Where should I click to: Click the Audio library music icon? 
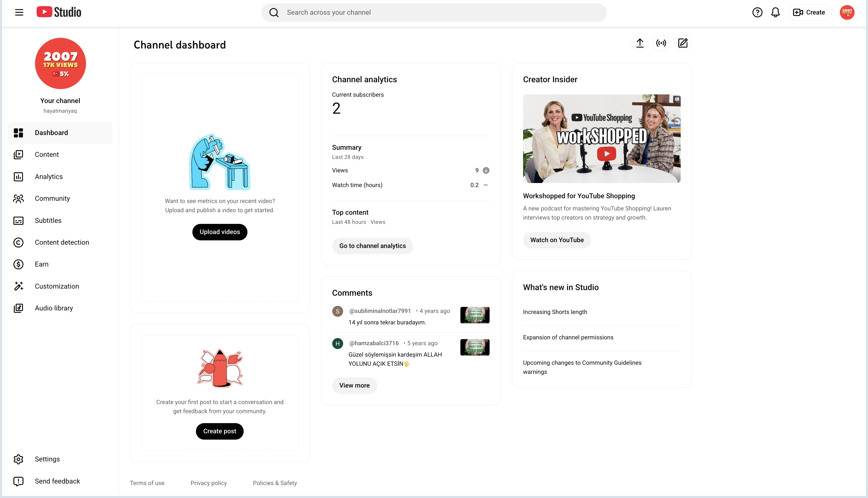pyautogui.click(x=19, y=308)
